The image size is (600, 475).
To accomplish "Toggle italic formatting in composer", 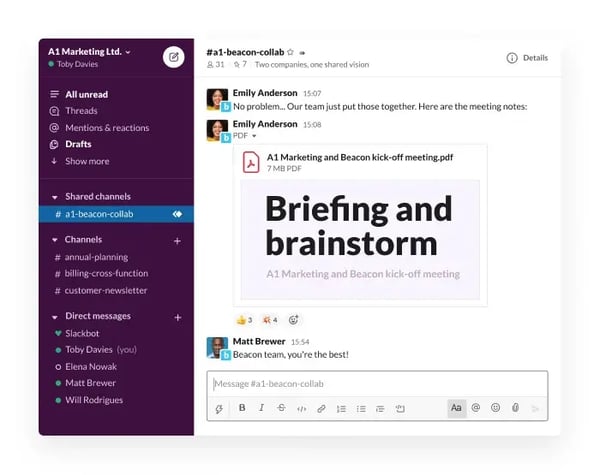I will pos(262,408).
